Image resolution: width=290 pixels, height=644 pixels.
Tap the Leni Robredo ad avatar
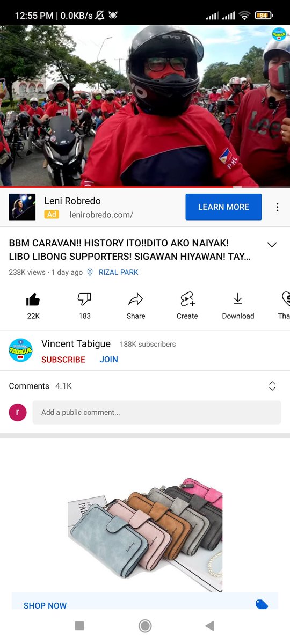click(x=22, y=207)
